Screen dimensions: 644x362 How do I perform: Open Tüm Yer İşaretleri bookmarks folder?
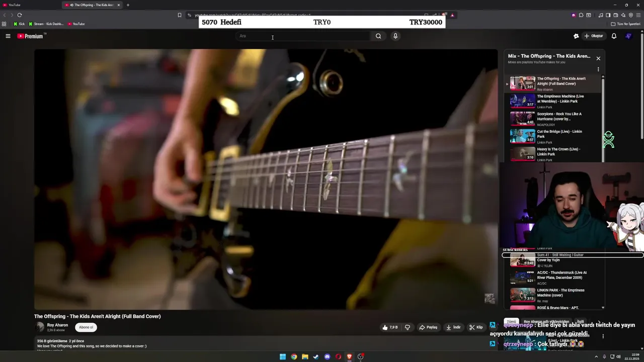pyautogui.click(x=625, y=24)
